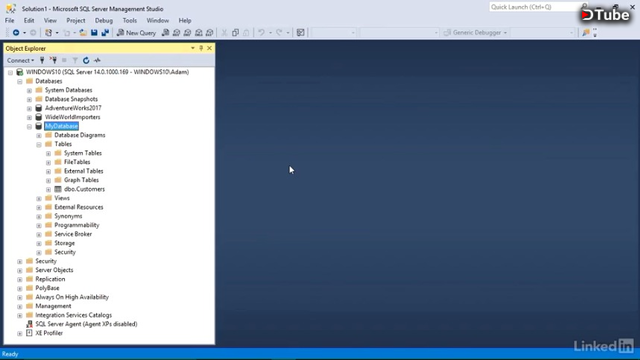Select the External Resources folder
This screenshot has height=360, width=640.
pyautogui.click(x=79, y=207)
